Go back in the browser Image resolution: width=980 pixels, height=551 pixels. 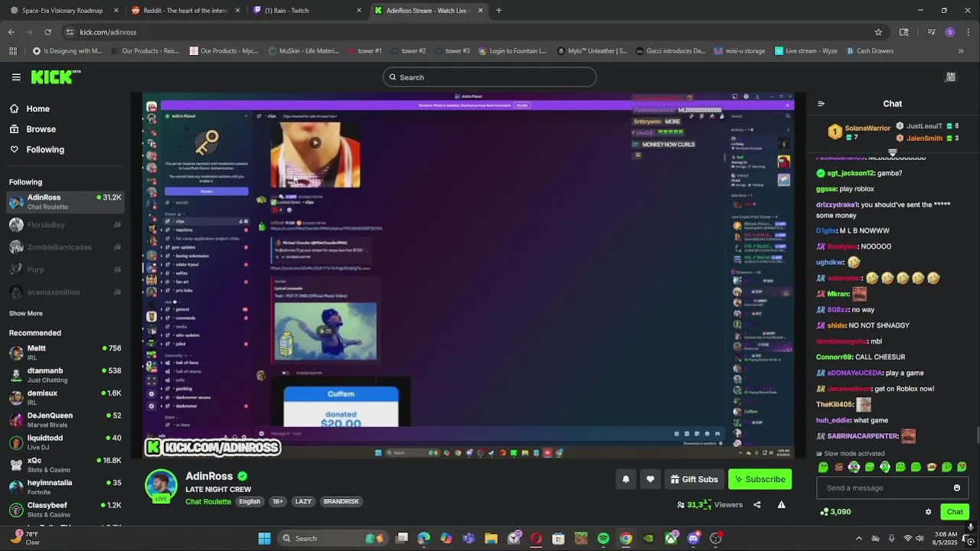pyautogui.click(x=11, y=32)
